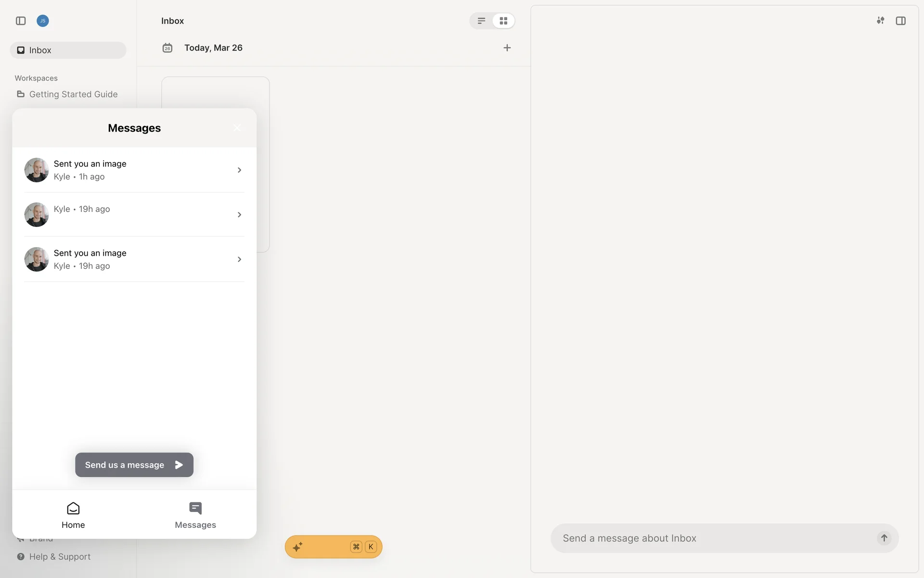Click the send arrow icon
Viewport: 924px width, 578px height.
[884, 538]
